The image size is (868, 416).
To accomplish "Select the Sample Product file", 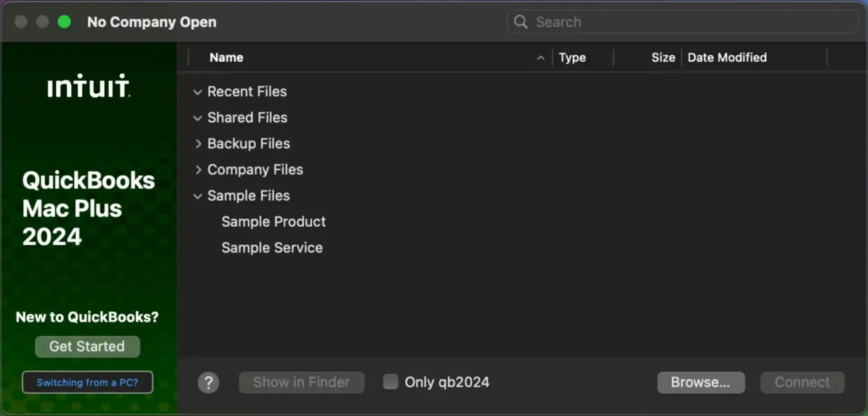I will pyautogui.click(x=273, y=222).
